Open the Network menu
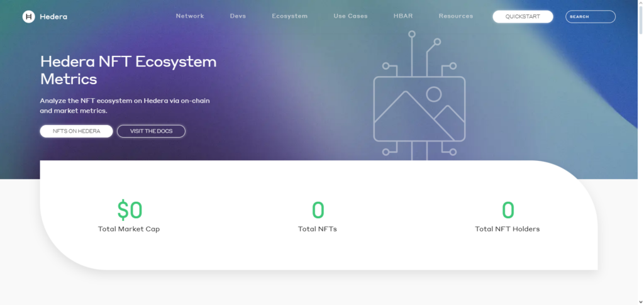The image size is (644, 305). pyautogui.click(x=190, y=16)
